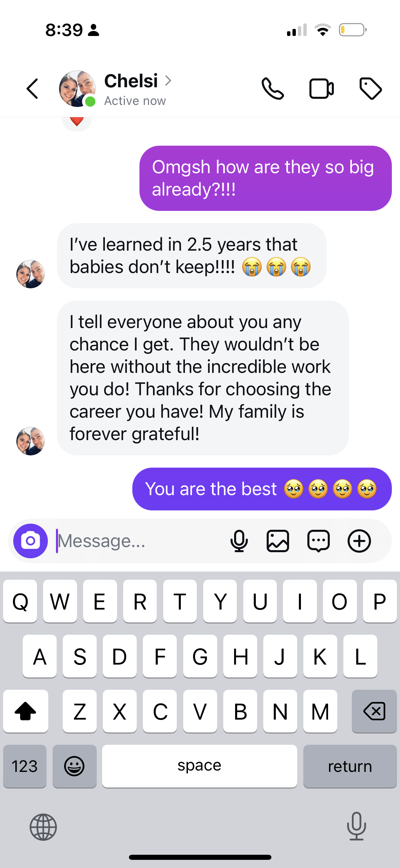The image size is (400, 868).
Task: Tap the Message input field
Action: tap(139, 541)
